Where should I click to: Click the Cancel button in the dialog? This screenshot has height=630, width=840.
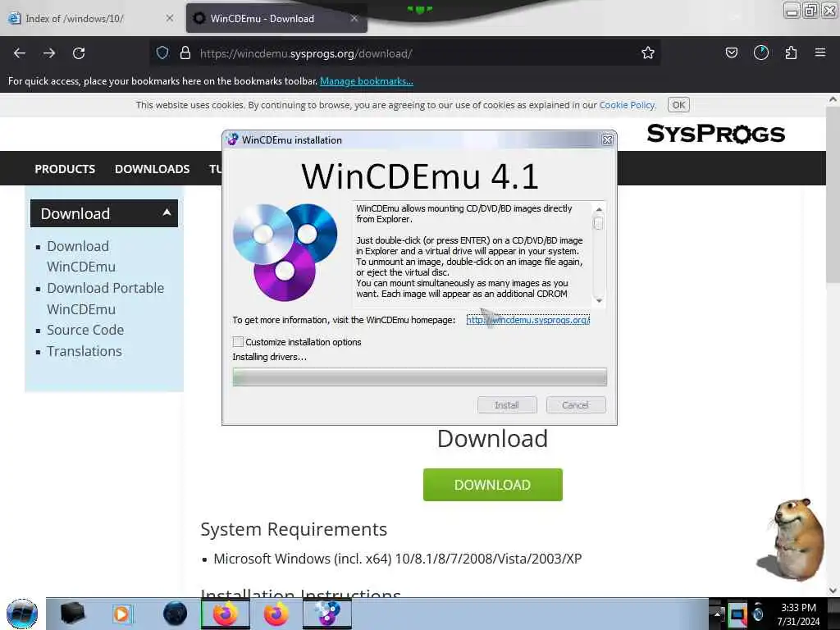[575, 405]
